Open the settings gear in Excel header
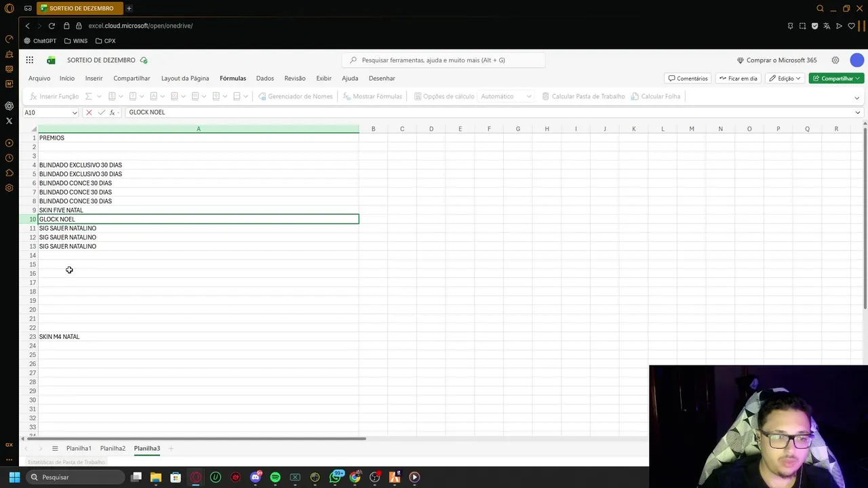868x488 pixels. click(x=835, y=60)
